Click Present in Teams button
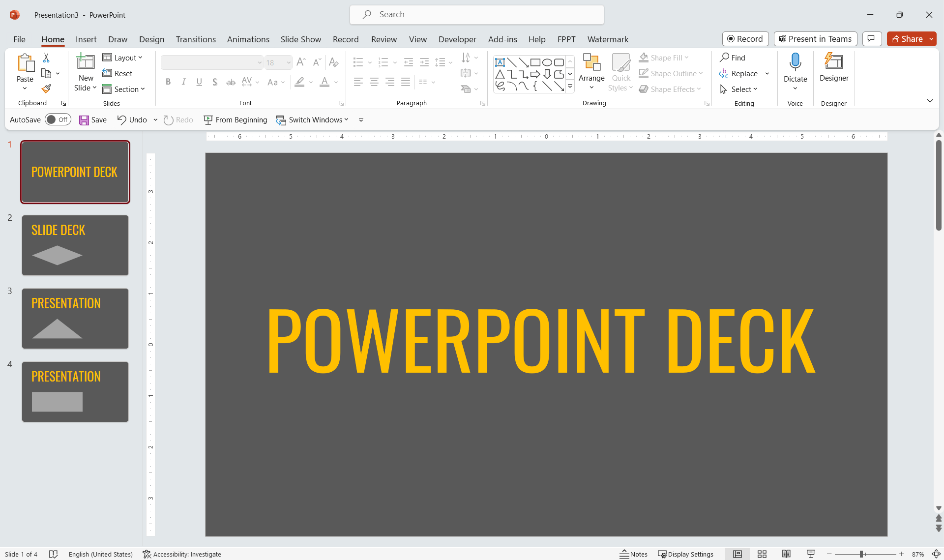 coord(816,39)
